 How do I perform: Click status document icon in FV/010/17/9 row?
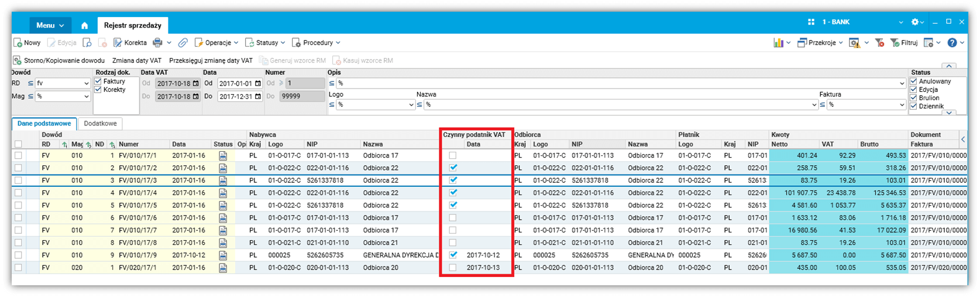click(223, 255)
